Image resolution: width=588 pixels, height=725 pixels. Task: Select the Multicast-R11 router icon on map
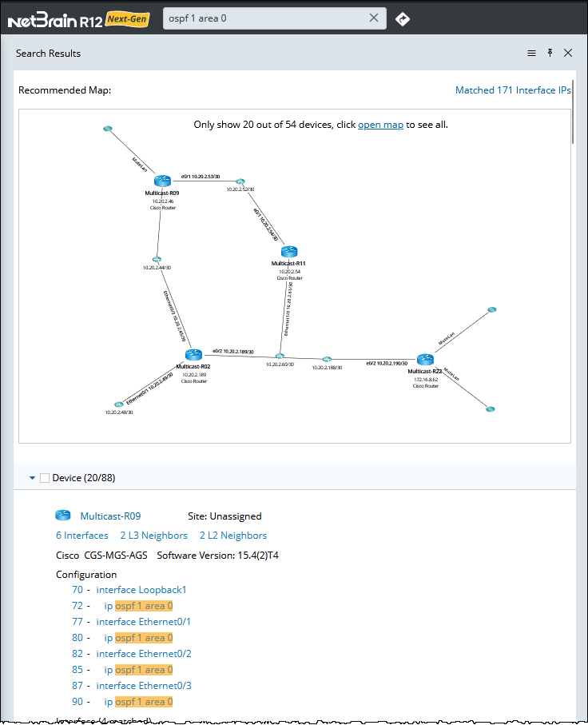(288, 252)
